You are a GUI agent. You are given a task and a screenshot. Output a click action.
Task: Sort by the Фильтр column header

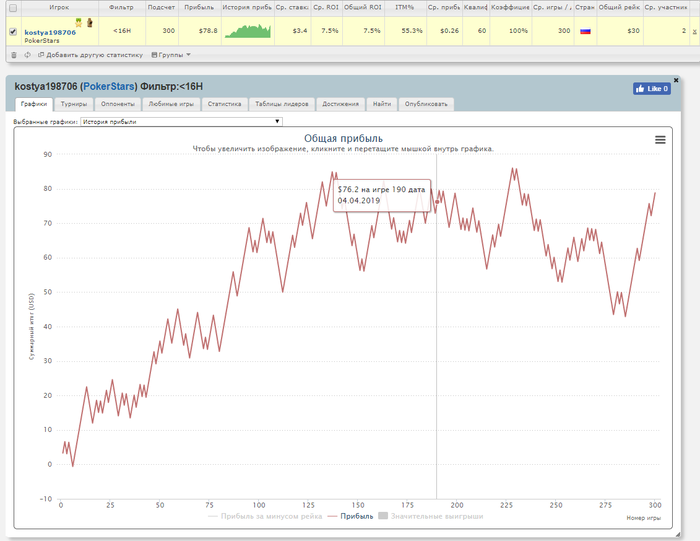[121, 8]
